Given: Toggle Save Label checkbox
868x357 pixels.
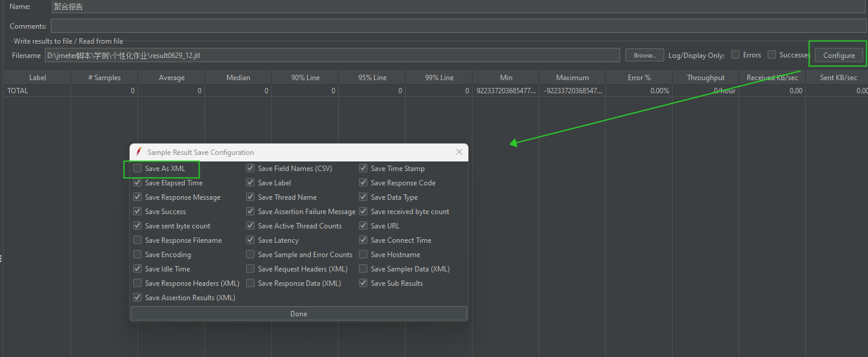Looking at the screenshot, I should coord(251,183).
